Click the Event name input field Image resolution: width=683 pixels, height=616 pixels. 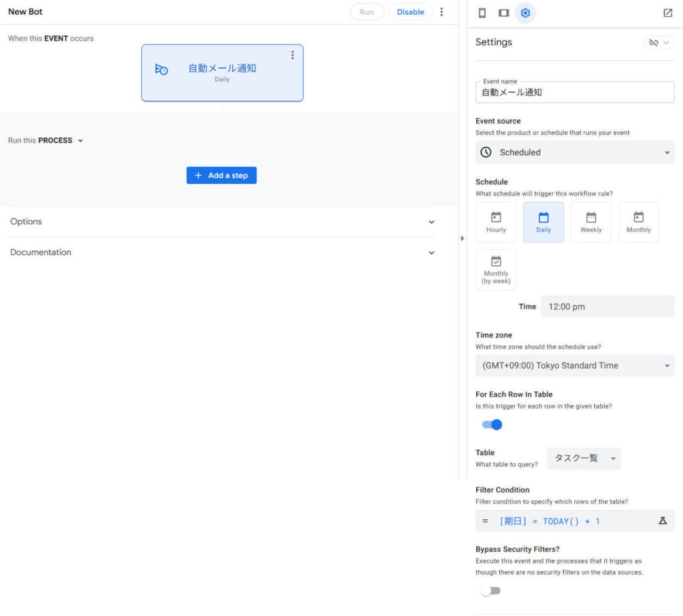tap(574, 93)
